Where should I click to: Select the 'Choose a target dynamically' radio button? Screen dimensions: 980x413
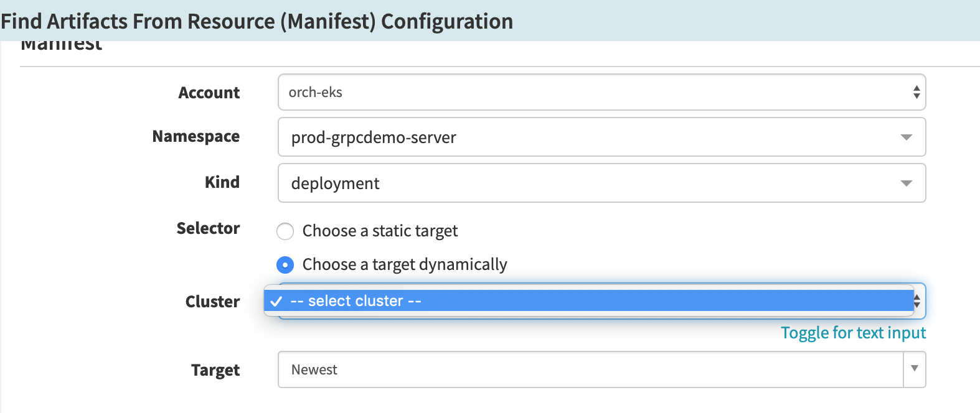pyautogui.click(x=285, y=264)
